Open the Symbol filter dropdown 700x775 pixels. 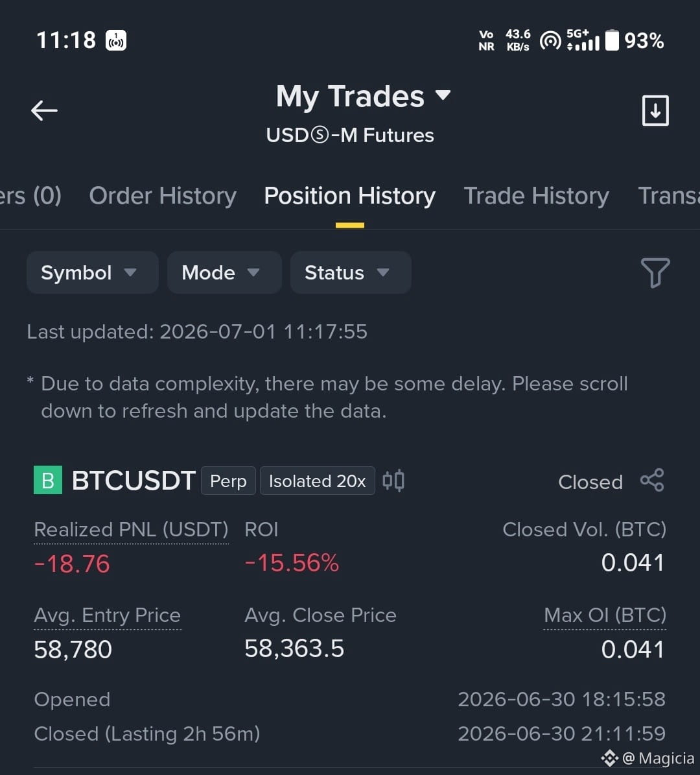(x=93, y=272)
